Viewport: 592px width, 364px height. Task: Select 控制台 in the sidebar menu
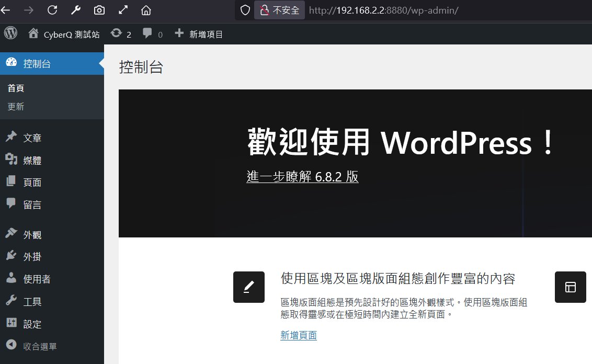pyautogui.click(x=52, y=63)
